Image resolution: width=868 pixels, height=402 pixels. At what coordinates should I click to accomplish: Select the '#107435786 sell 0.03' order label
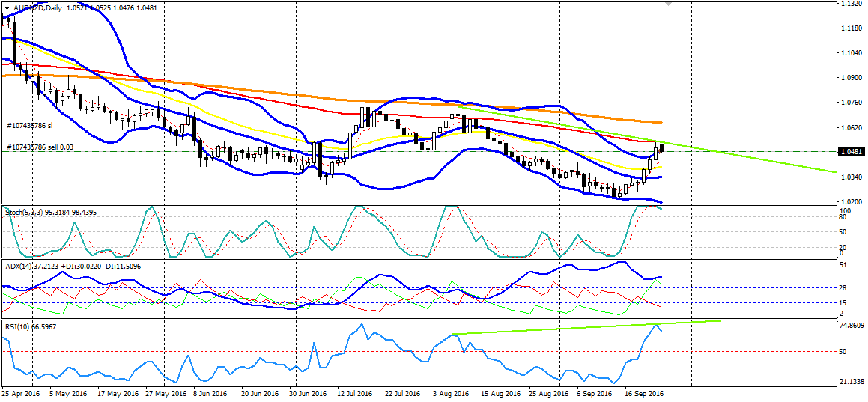click(x=41, y=147)
